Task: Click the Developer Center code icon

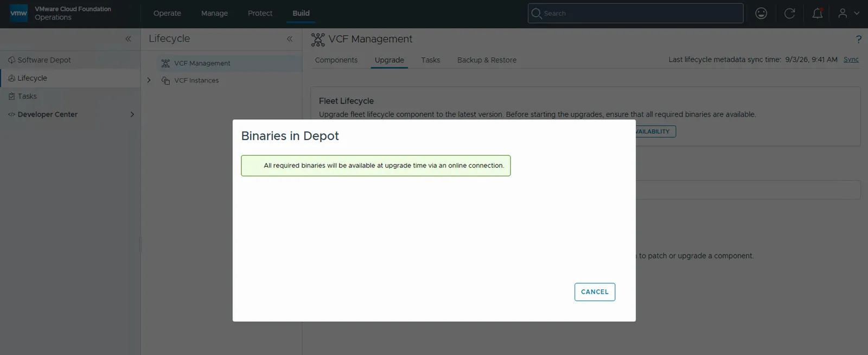Action: pos(11,115)
